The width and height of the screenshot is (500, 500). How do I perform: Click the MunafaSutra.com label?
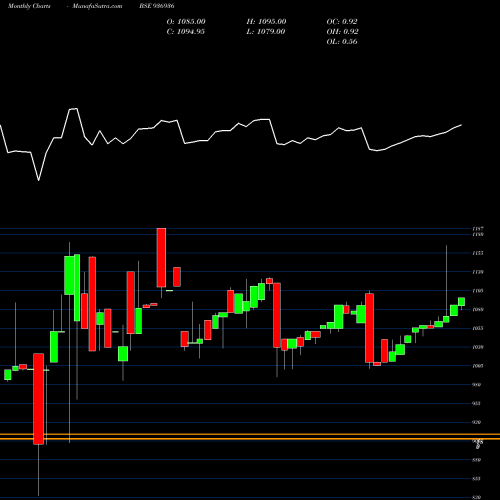(97, 6)
